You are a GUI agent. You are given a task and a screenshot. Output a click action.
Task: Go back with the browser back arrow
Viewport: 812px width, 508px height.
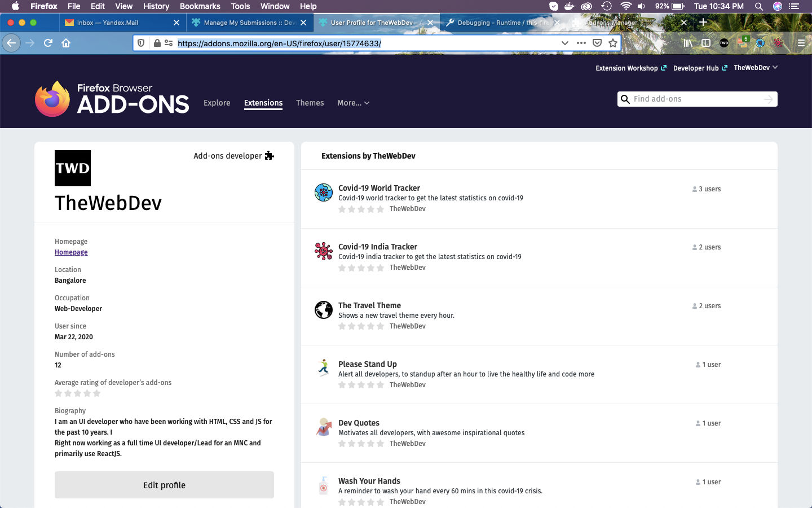coord(11,43)
